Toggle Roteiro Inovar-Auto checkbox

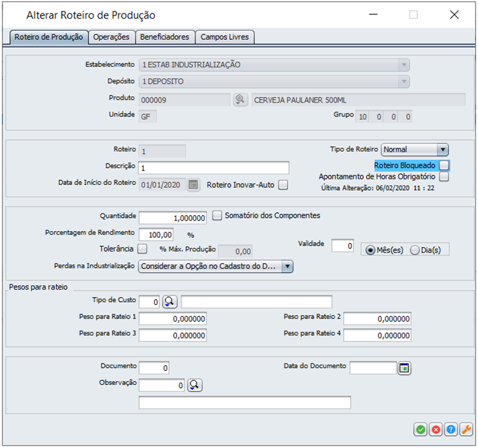click(283, 185)
